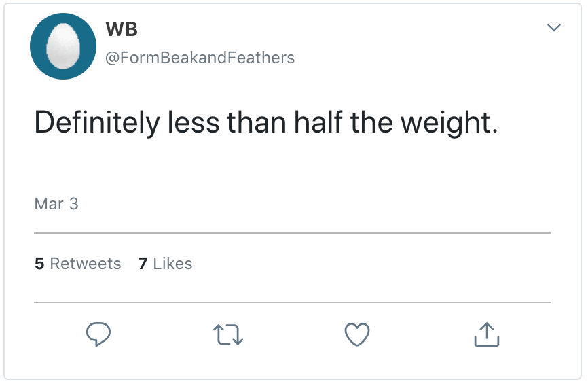This screenshot has height=386, width=588.
Task: View the list of 5 Retweets
Action: pos(77,264)
